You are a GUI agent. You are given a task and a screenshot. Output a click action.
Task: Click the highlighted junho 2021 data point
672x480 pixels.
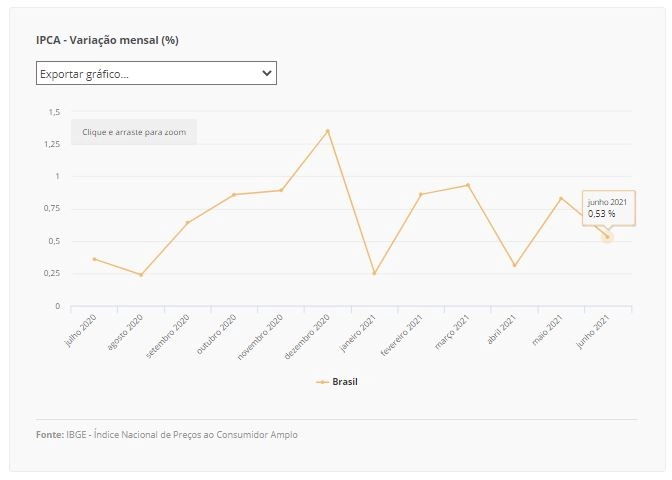click(607, 237)
